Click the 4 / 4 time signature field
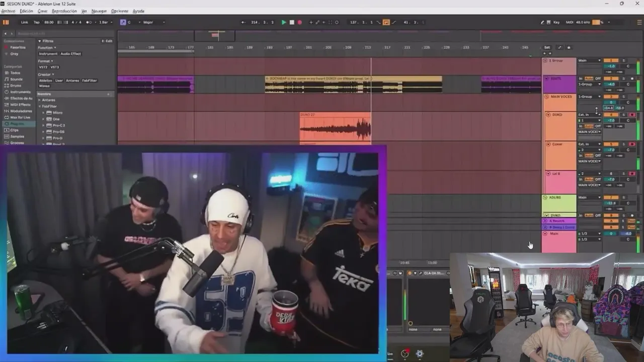The image size is (644, 362). pyautogui.click(x=76, y=22)
